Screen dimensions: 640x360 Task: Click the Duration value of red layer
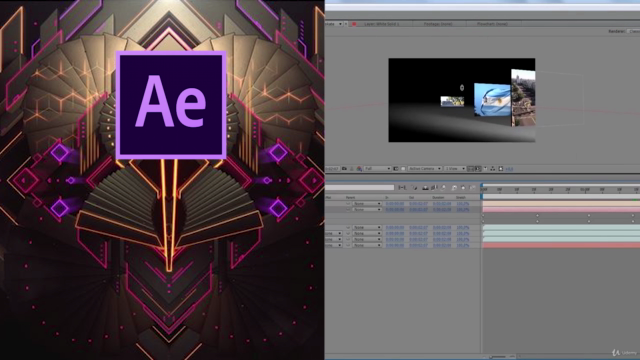[x=442, y=245]
